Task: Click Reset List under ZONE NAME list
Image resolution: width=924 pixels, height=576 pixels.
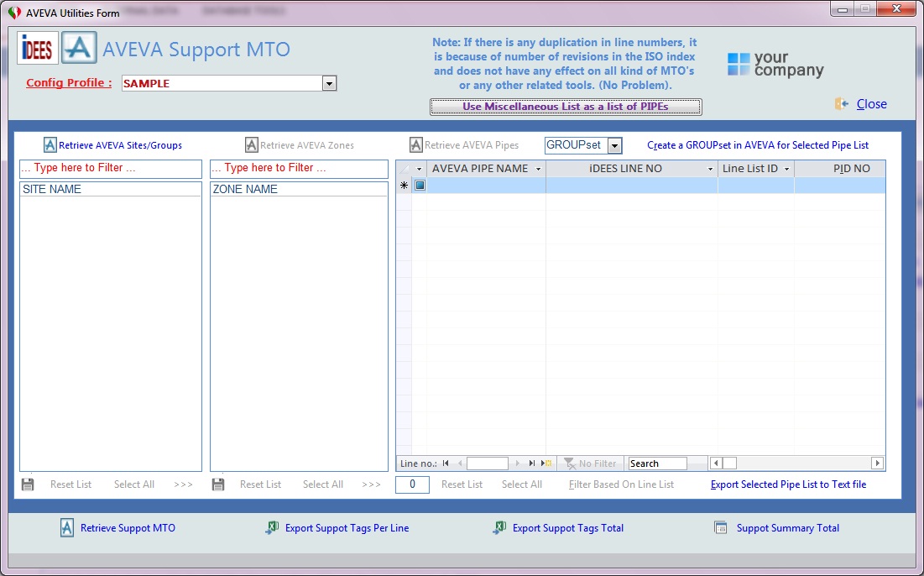Action: coord(260,484)
